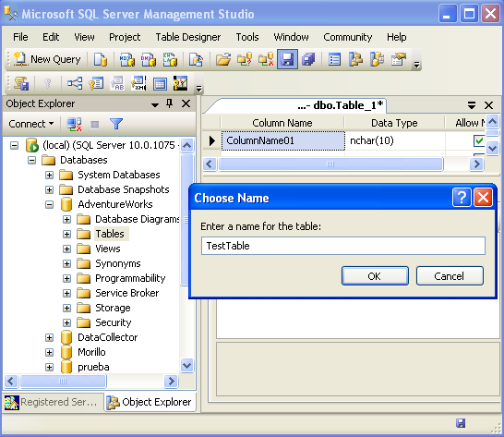Open the Tools menu
This screenshot has width=504, height=437.
247,37
